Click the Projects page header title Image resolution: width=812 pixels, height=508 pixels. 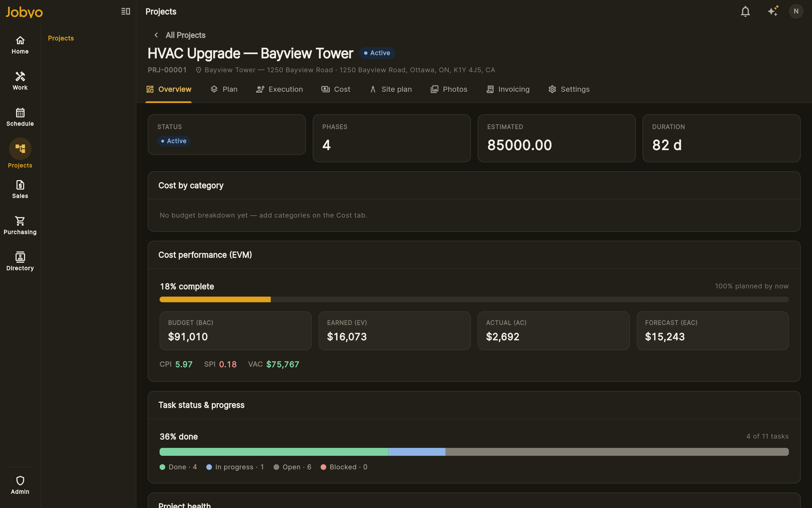[161, 11]
